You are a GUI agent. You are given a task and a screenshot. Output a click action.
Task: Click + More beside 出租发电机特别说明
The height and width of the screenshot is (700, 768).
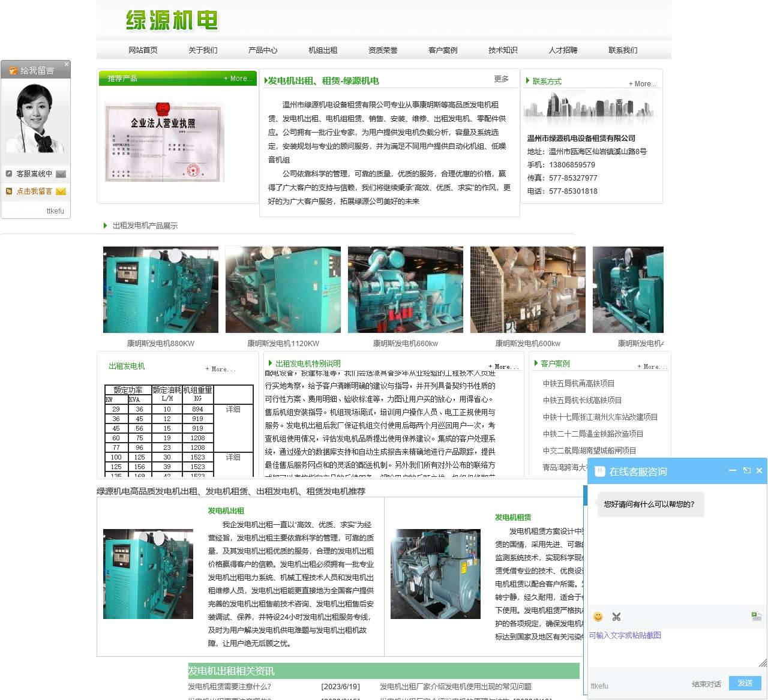(503, 366)
